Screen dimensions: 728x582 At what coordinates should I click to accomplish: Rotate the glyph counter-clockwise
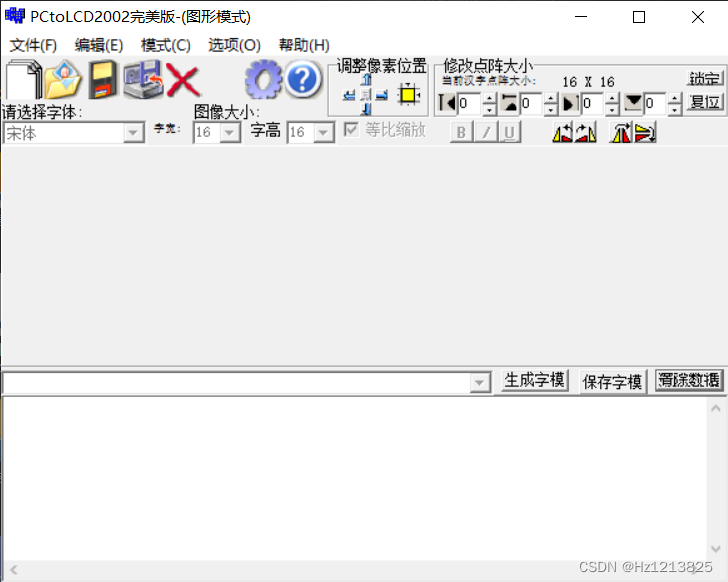coord(562,133)
